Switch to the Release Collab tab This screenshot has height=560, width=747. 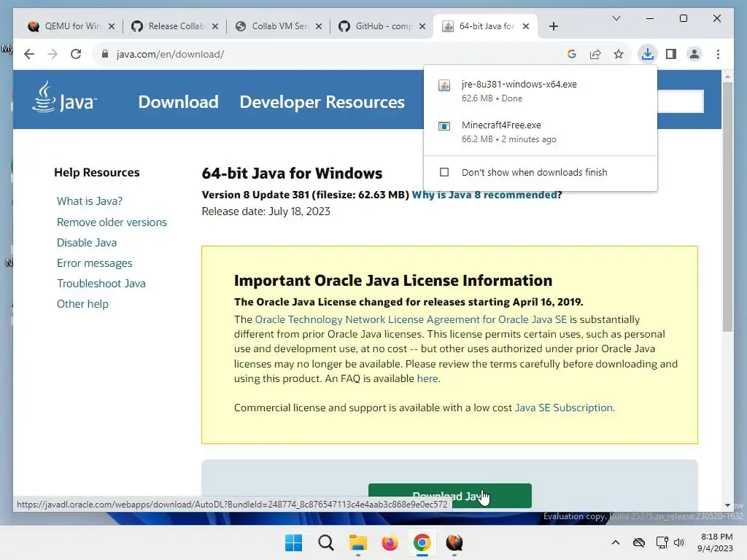(175, 26)
